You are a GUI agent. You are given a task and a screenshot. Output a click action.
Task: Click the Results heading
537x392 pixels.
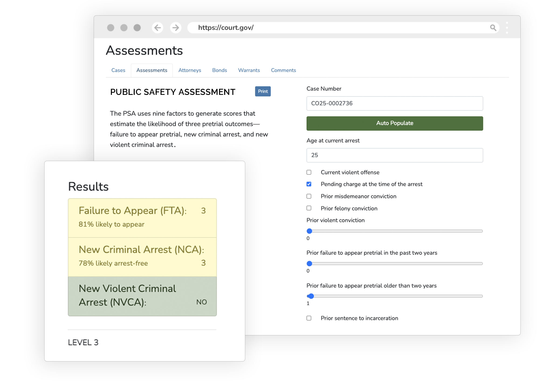point(88,186)
